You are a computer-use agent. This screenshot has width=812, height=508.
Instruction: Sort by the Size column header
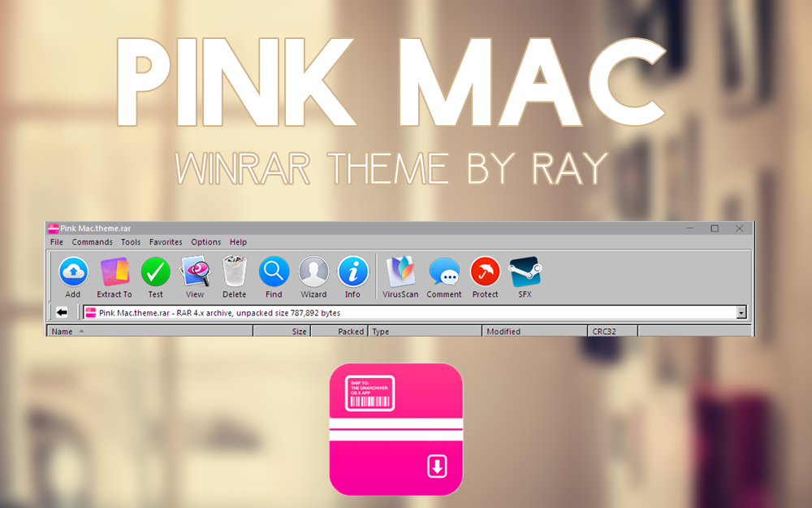click(x=282, y=332)
